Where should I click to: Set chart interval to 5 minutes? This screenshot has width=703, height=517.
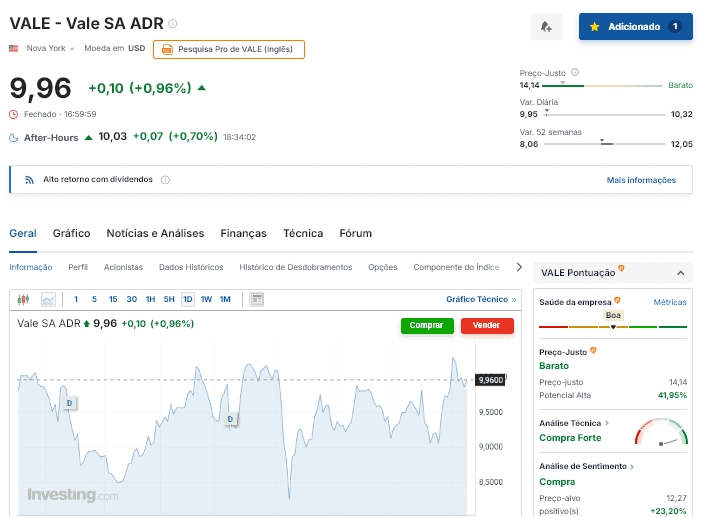coord(94,299)
